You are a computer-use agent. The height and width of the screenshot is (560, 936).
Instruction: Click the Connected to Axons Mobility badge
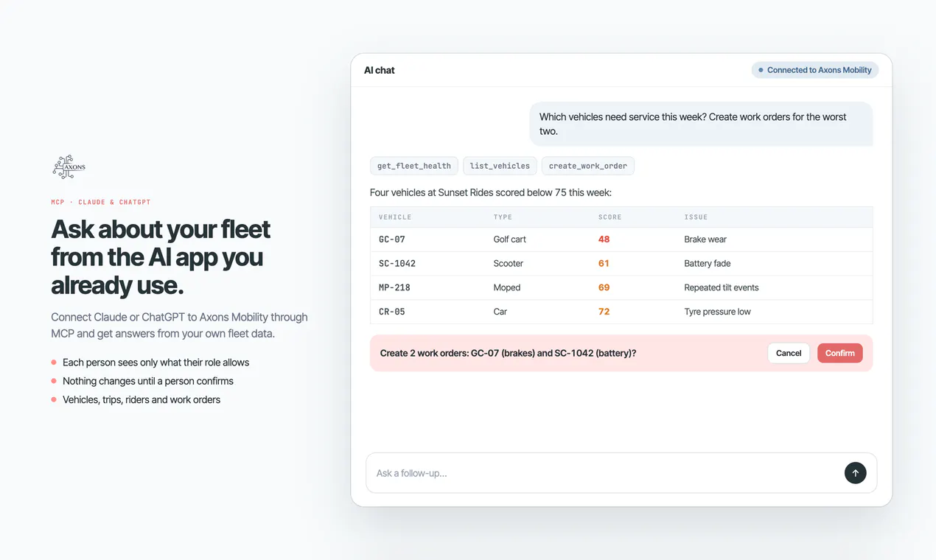(814, 70)
